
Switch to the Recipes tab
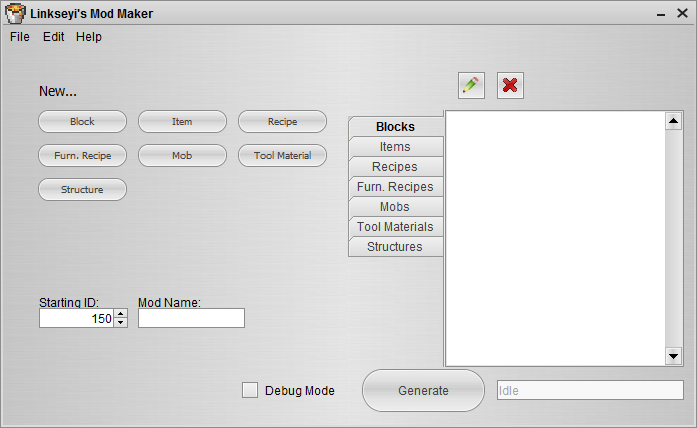click(396, 167)
